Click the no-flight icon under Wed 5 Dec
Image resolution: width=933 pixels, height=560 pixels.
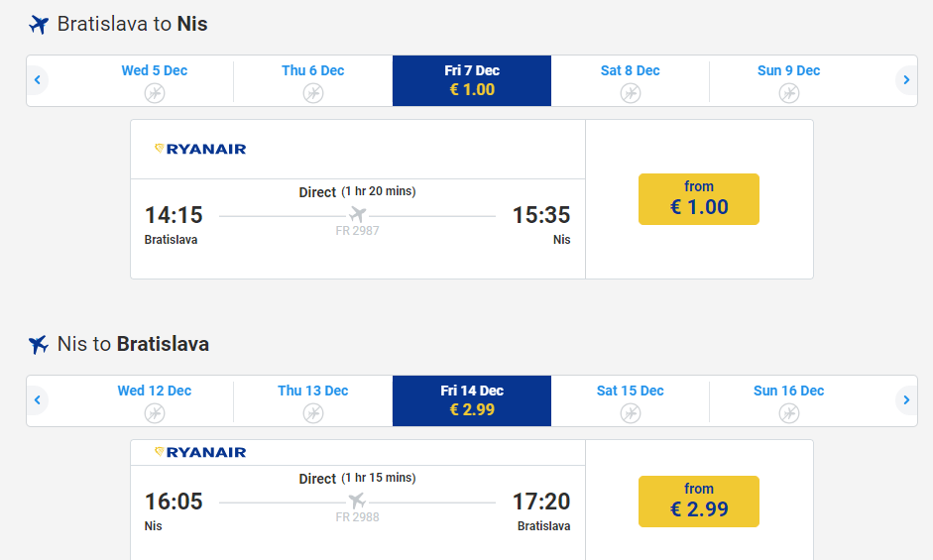pyautogui.click(x=155, y=93)
